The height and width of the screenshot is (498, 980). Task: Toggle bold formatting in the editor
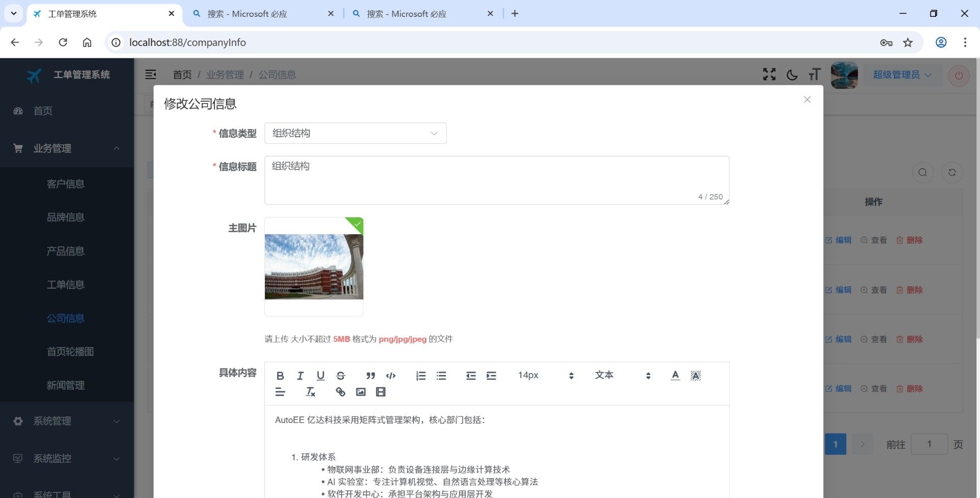[280, 376]
